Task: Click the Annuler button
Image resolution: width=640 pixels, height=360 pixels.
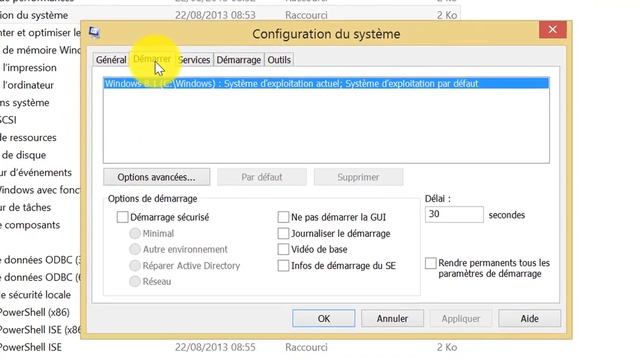Action: click(392, 318)
